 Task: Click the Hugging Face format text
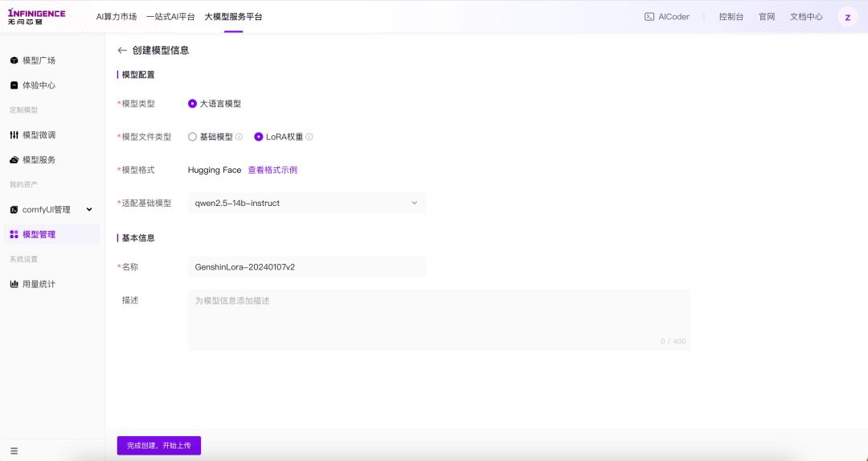click(215, 170)
